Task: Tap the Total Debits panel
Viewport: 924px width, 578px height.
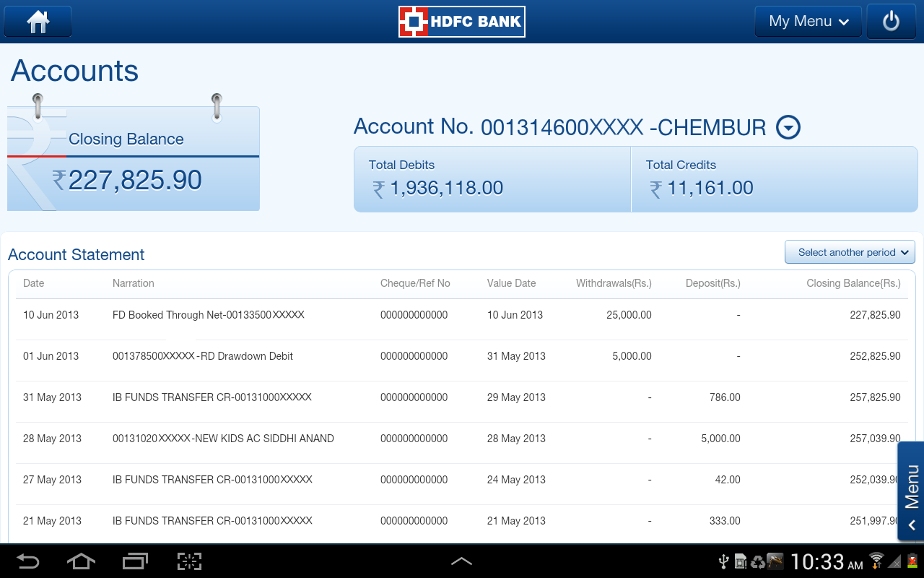Action: click(492, 179)
